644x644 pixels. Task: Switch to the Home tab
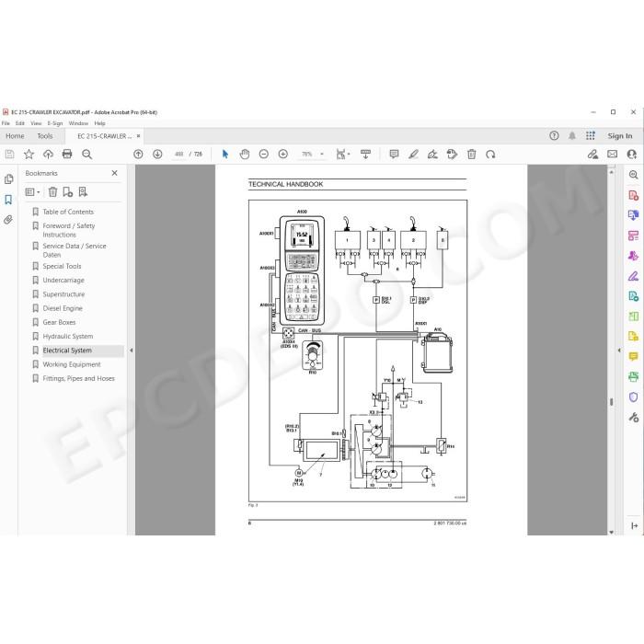(x=15, y=136)
